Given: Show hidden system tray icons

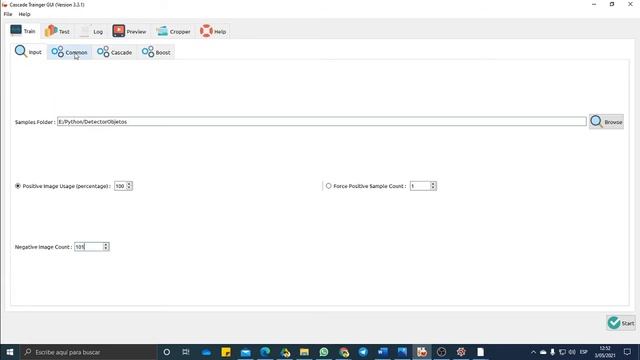Looking at the screenshot, I should click(x=533, y=352).
